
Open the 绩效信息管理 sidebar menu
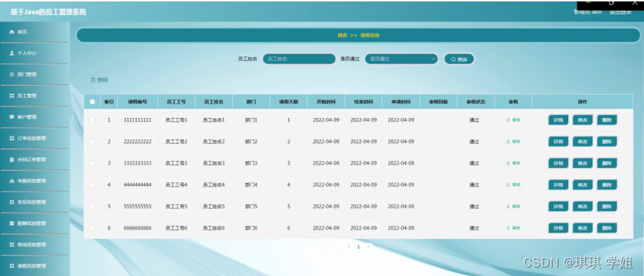(x=34, y=245)
